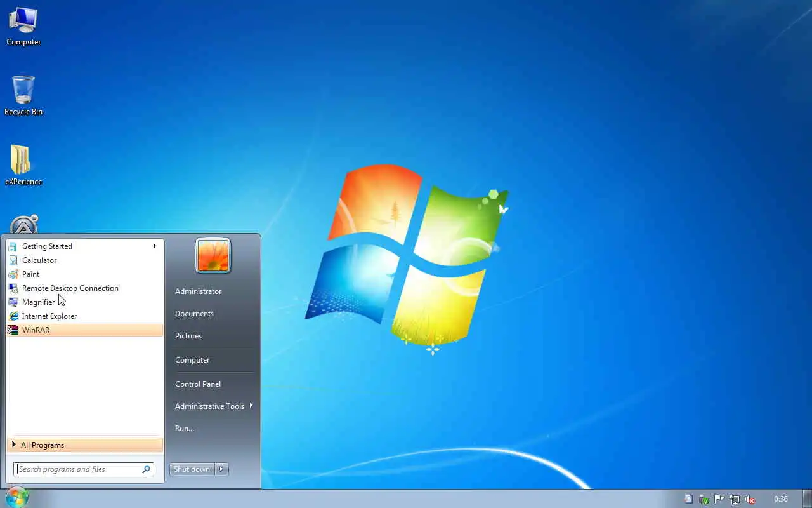Open the shut down options arrow
812x508 pixels.
[x=221, y=469]
